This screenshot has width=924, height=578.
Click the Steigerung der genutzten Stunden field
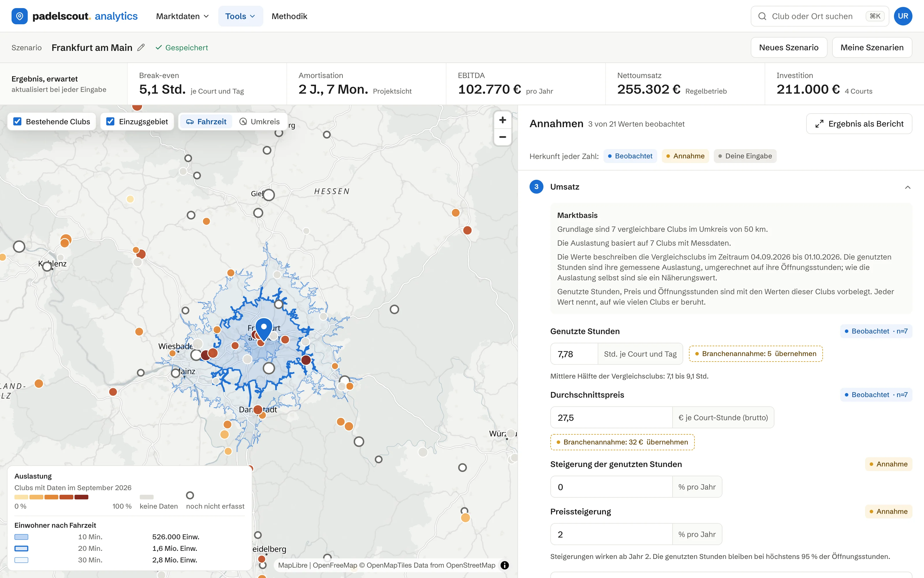(x=611, y=487)
